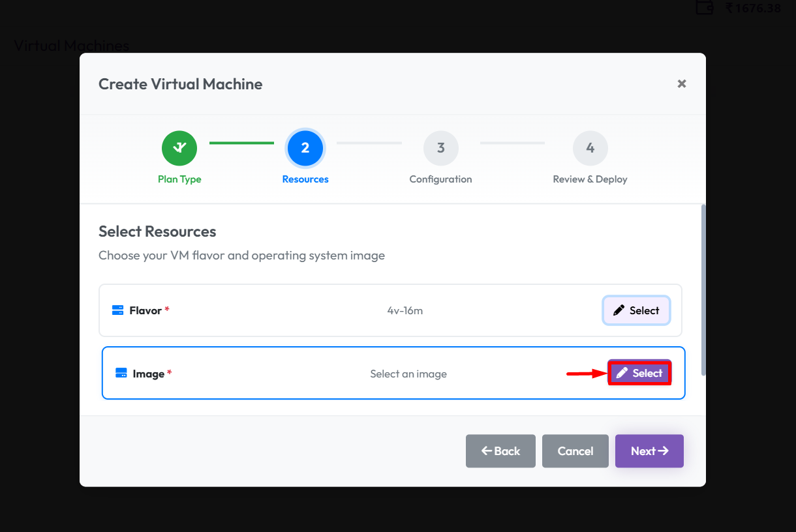
Task: Click the Plan Type step label
Action: pos(179,179)
